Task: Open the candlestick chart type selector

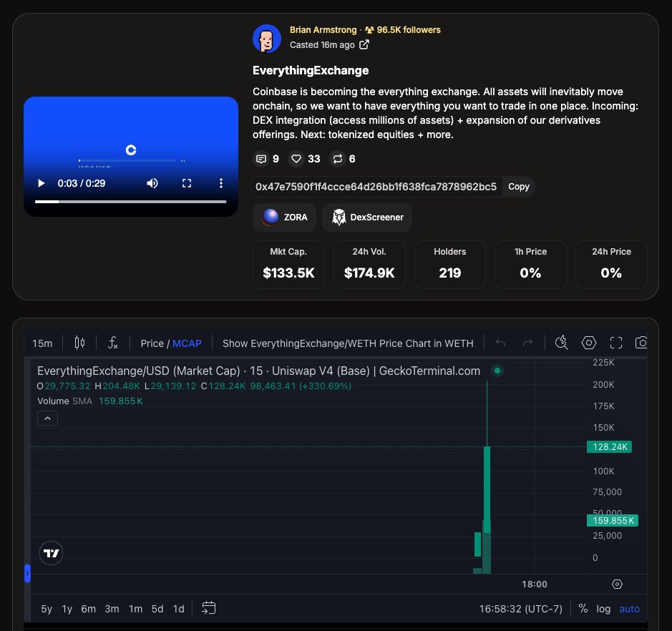Action: tap(79, 343)
